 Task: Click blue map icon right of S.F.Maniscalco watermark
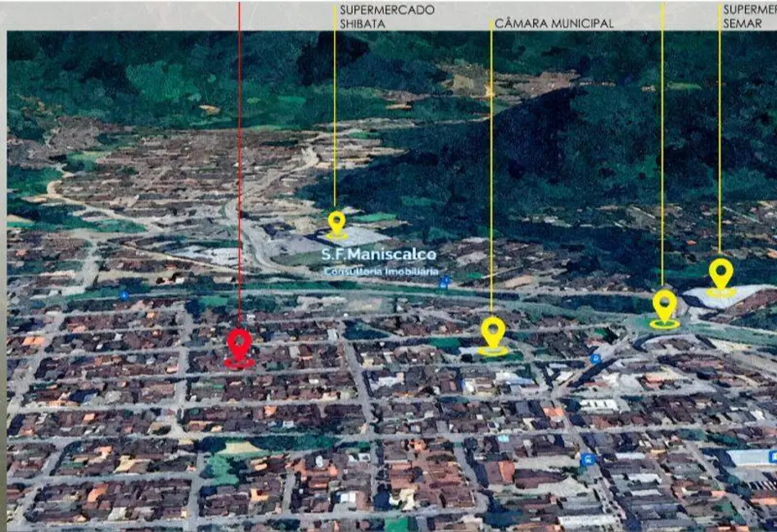[x=445, y=282]
